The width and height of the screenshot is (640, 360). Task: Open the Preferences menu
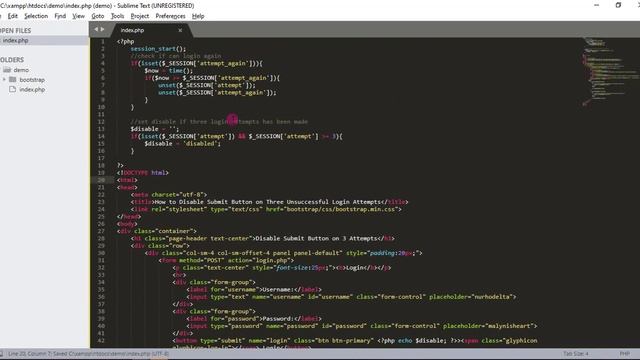[x=170, y=16]
